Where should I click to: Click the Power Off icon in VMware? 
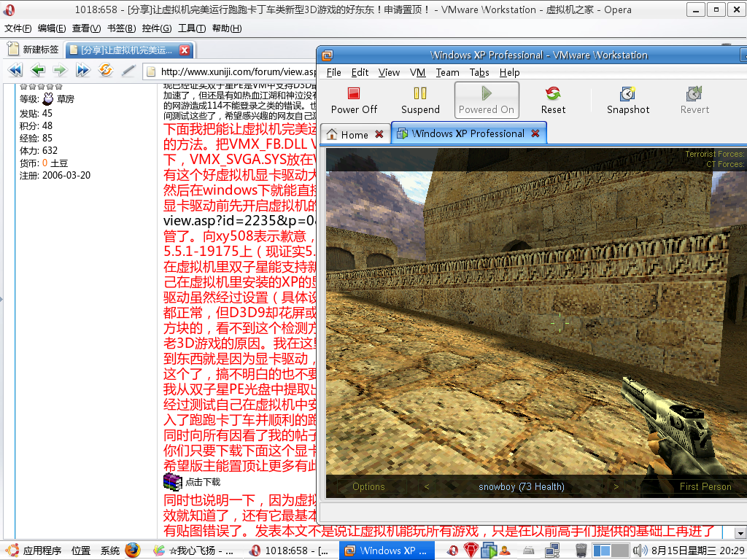[354, 93]
